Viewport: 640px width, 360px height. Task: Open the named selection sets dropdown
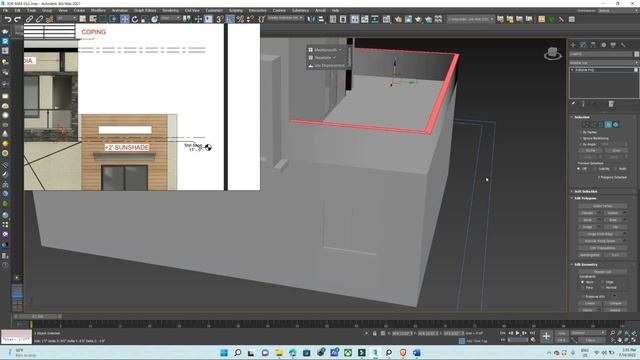[x=285, y=18]
